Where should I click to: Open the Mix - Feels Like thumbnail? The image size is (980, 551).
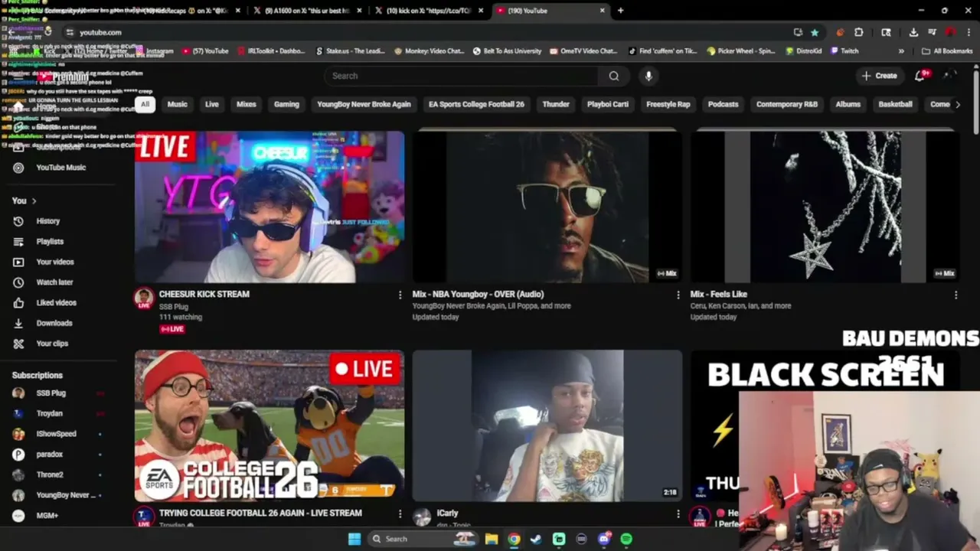(825, 207)
